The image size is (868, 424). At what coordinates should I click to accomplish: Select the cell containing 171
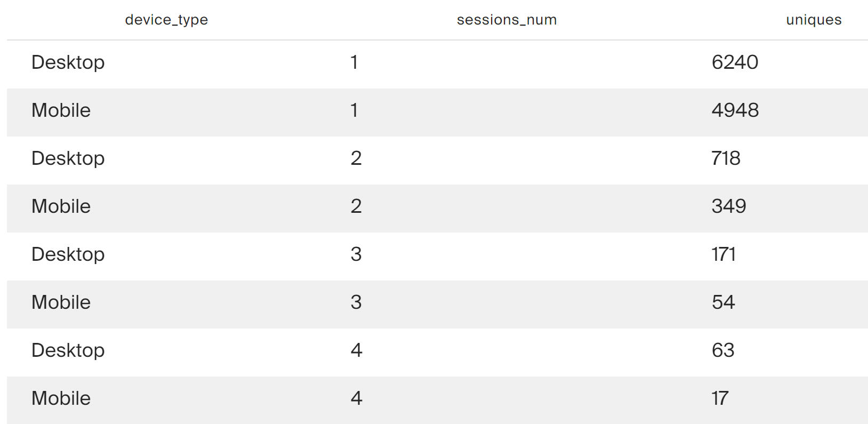click(724, 254)
